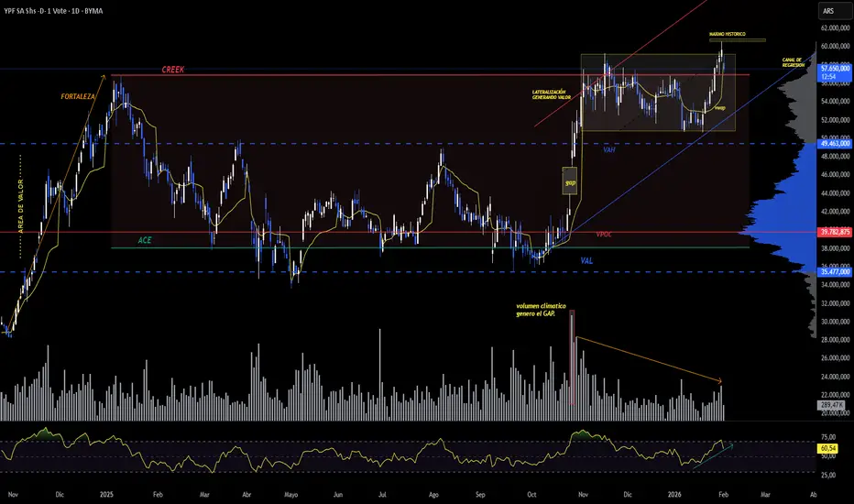Click Jun on the time axis

pyautogui.click(x=338, y=495)
